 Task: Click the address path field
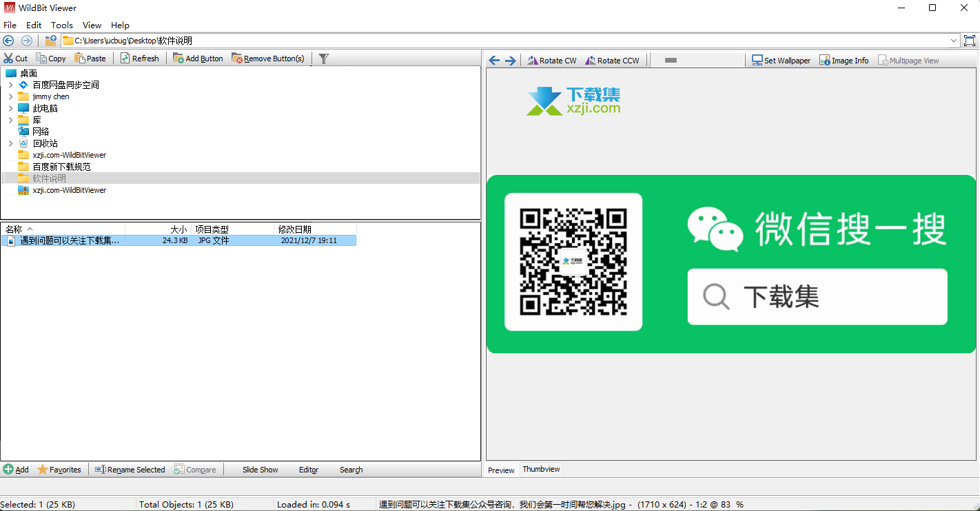(505, 41)
